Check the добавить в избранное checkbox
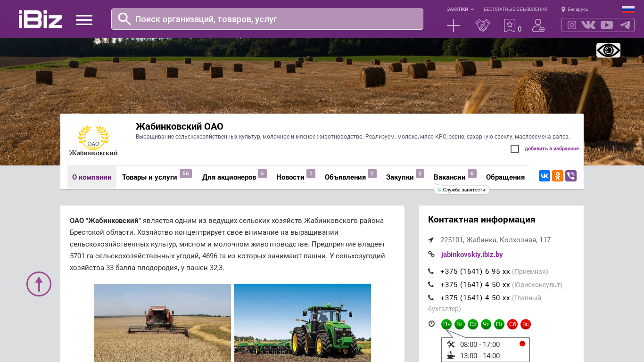The width and height of the screenshot is (644, 362). point(515,149)
